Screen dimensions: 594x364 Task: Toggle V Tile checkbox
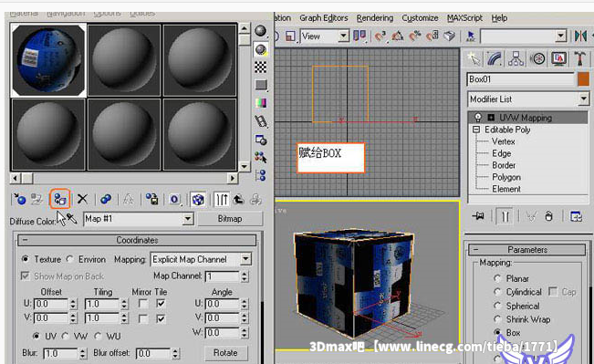click(x=161, y=318)
